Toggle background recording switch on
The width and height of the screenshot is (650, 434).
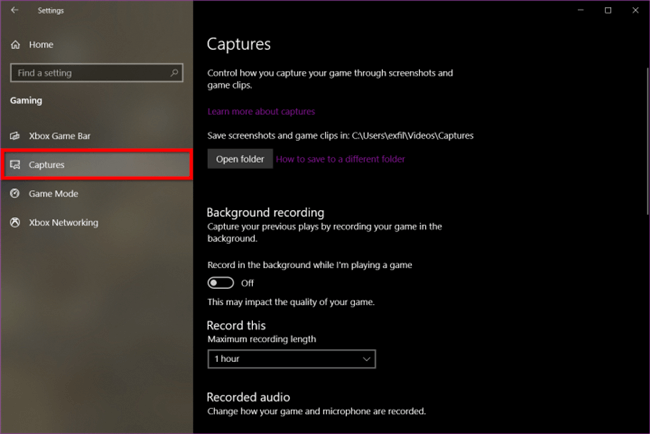point(220,283)
